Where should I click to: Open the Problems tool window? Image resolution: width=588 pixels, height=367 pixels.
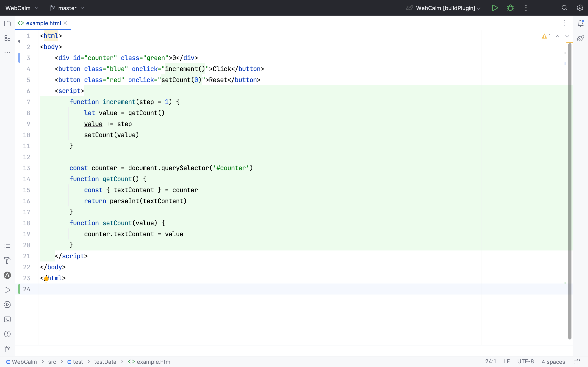click(7, 334)
